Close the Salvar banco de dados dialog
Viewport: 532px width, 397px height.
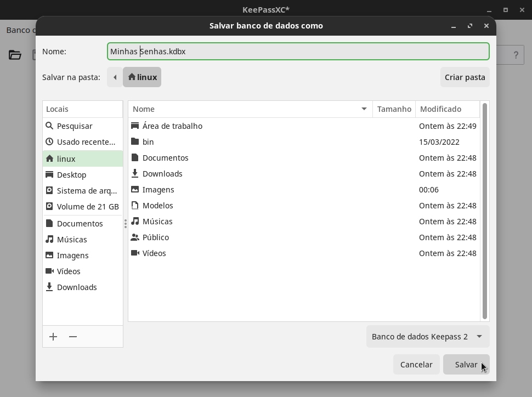point(486,26)
